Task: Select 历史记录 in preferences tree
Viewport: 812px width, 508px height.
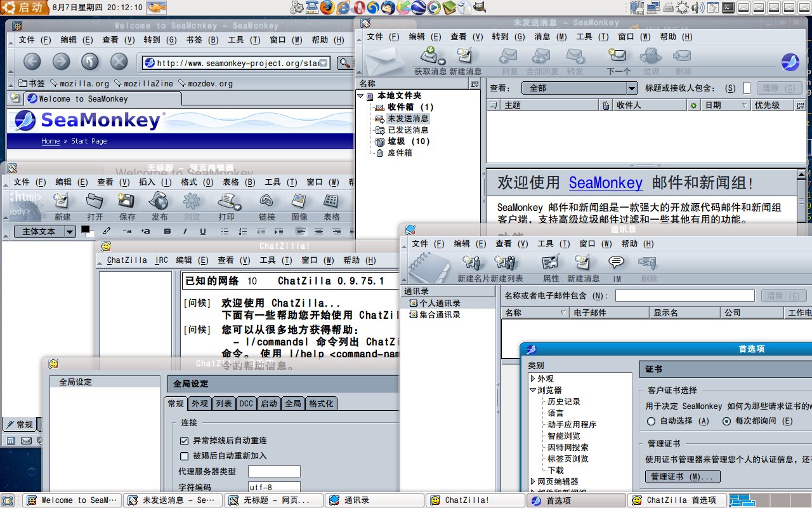Action: (x=564, y=402)
